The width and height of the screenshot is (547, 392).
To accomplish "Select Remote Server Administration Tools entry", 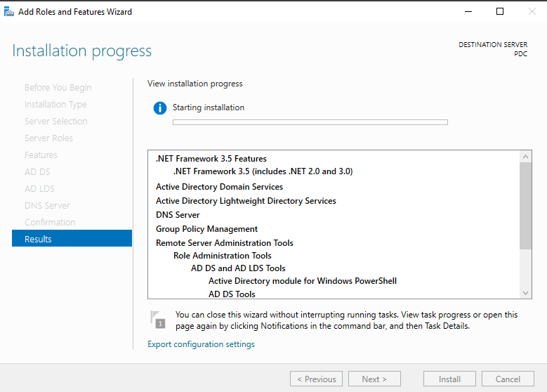I will (x=224, y=243).
